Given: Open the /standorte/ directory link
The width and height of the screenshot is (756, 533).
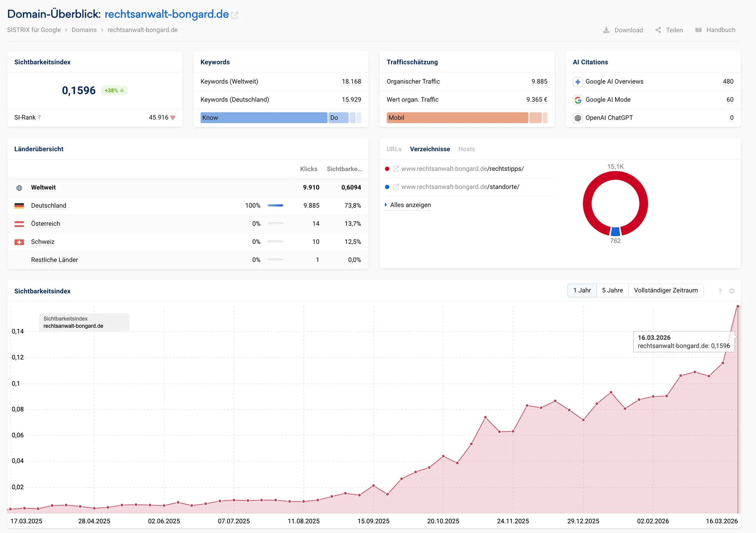Looking at the screenshot, I should pos(460,187).
